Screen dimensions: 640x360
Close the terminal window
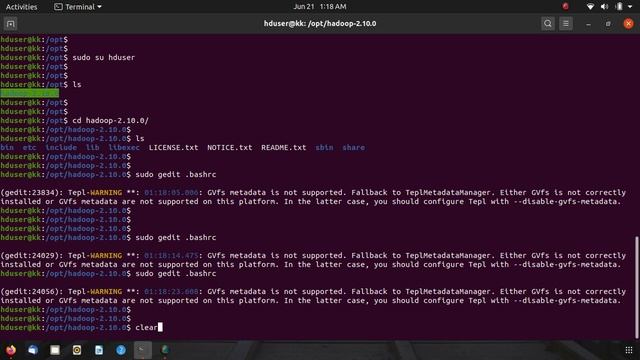[629, 24]
